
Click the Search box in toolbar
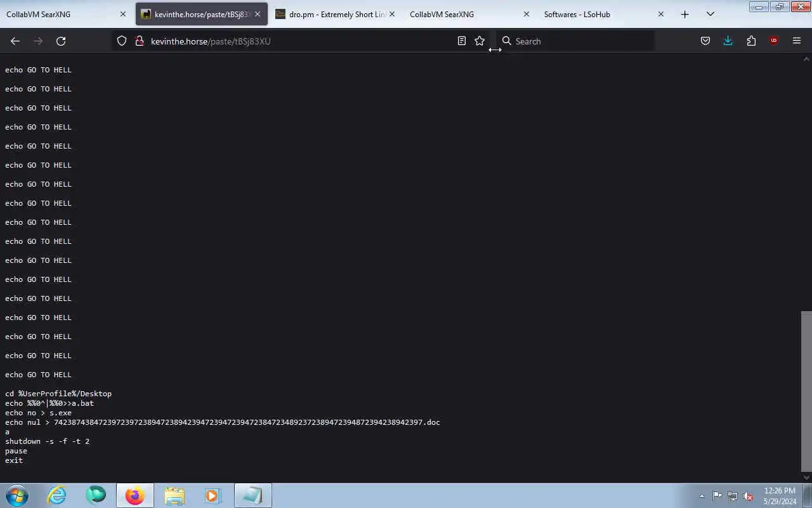(x=576, y=41)
